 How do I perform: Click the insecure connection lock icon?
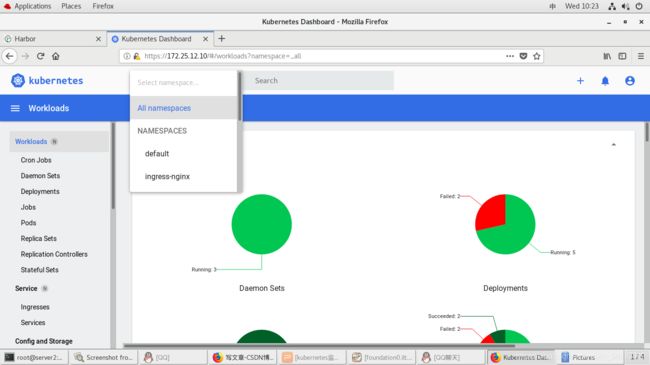click(137, 56)
